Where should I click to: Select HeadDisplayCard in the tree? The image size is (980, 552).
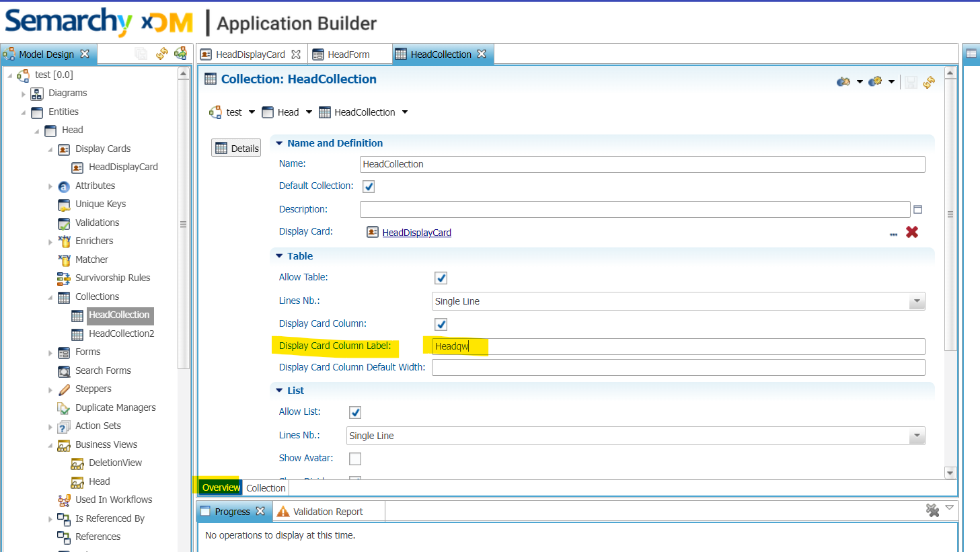pyautogui.click(x=123, y=167)
